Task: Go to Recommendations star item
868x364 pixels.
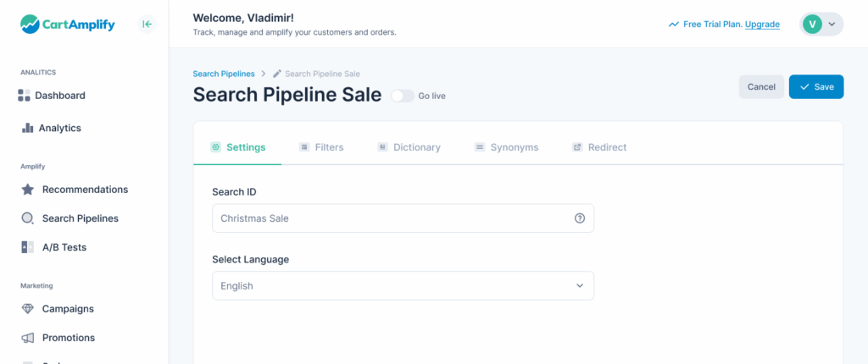Action: coord(85,190)
